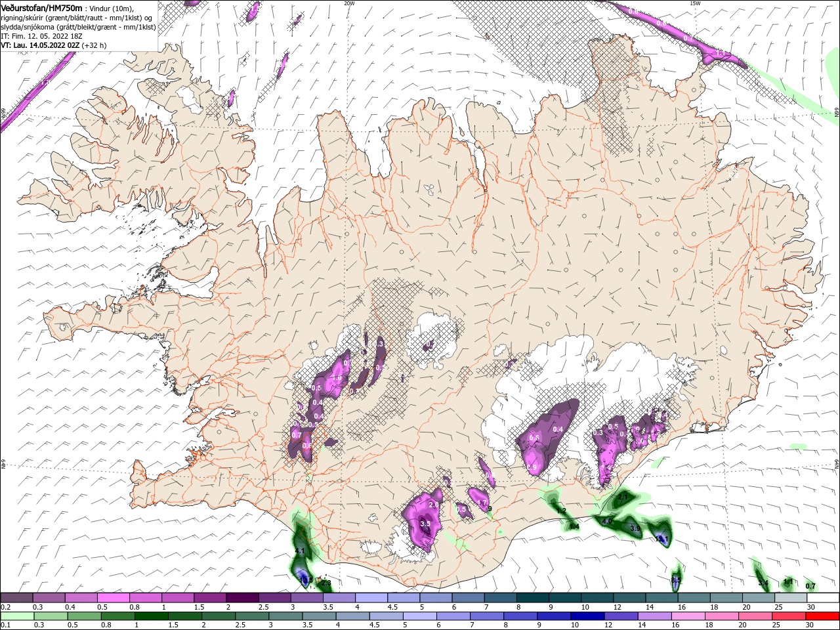Click the dark teal swatch above top-row 8
This screenshot has width=840, height=630.
[x=532, y=598]
